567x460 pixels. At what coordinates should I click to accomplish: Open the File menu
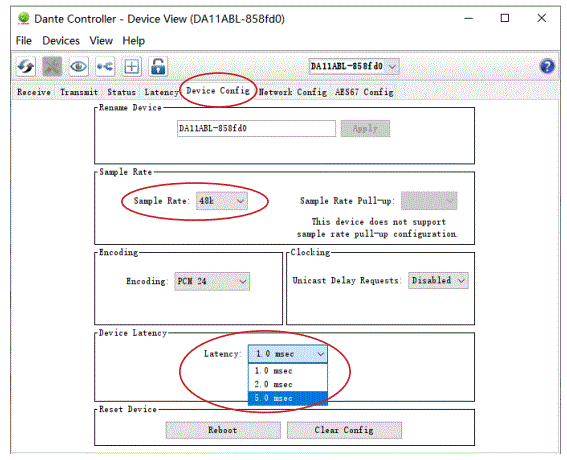[x=24, y=41]
